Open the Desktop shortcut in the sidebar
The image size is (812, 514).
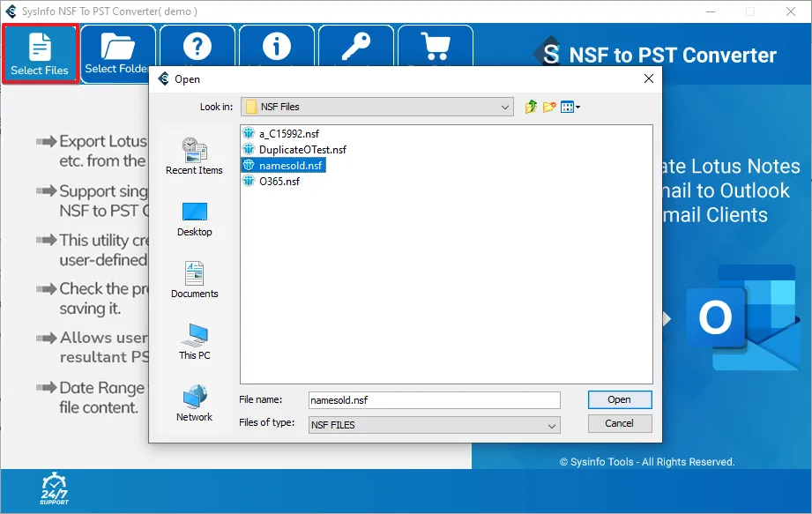tap(194, 219)
